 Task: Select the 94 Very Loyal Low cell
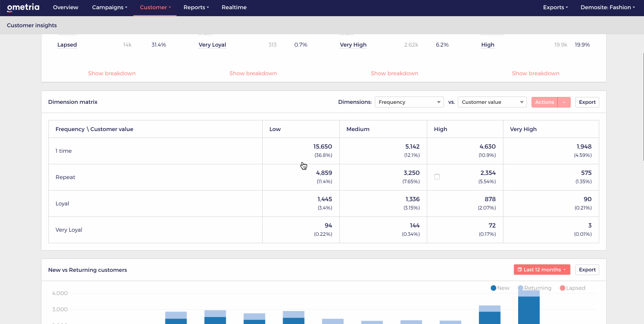tap(301, 230)
